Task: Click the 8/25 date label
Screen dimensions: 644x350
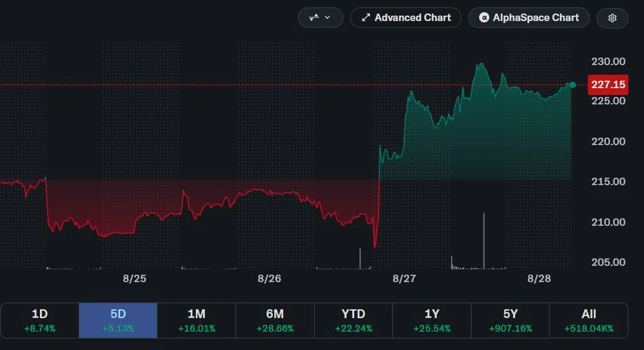Action: 134,279
